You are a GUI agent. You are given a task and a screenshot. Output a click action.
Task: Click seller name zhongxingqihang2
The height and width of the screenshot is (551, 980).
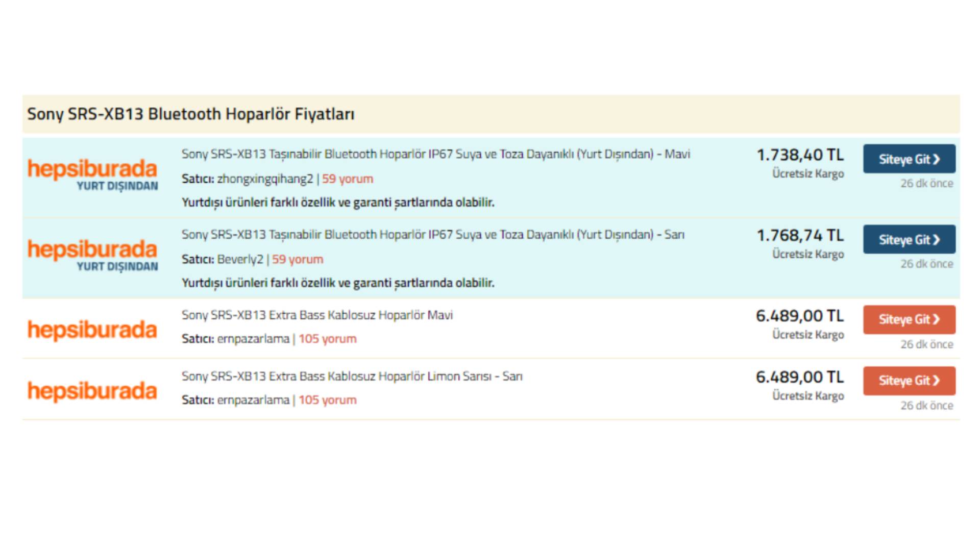265,179
